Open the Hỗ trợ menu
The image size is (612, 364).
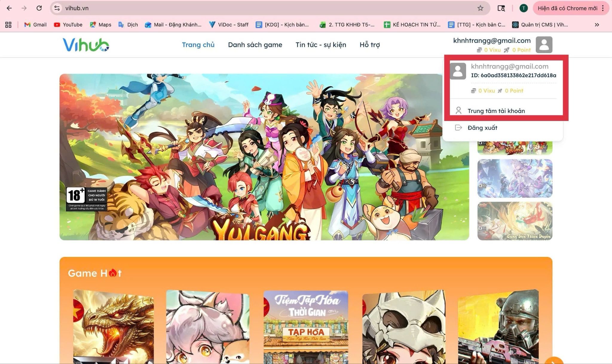point(370,45)
